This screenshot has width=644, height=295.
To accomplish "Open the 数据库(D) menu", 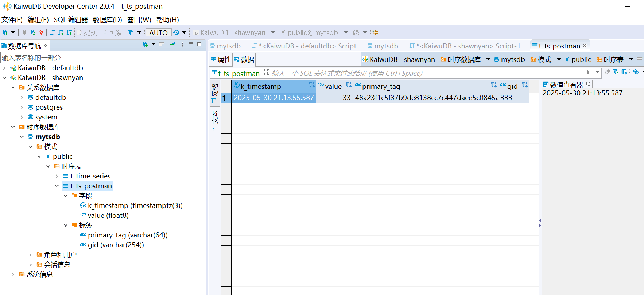I will 107,20.
